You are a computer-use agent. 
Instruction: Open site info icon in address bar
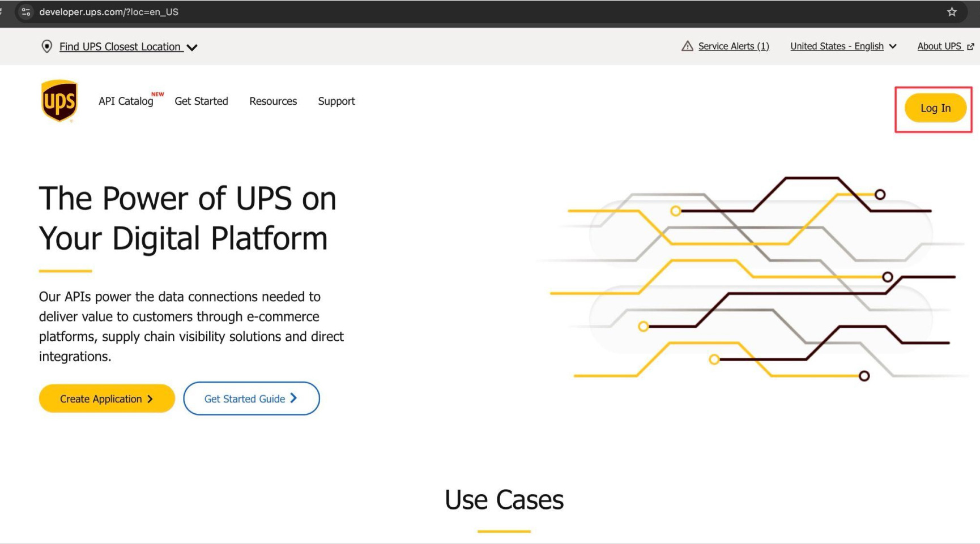25,12
